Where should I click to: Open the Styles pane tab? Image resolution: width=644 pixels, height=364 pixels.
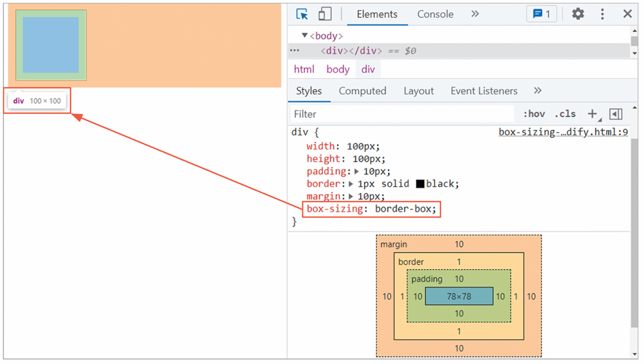(x=309, y=91)
